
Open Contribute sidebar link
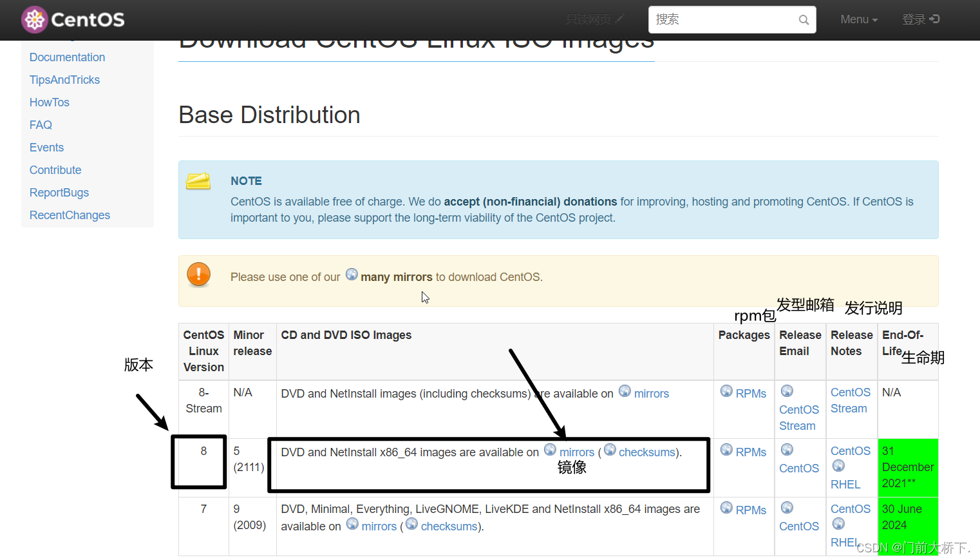point(55,170)
